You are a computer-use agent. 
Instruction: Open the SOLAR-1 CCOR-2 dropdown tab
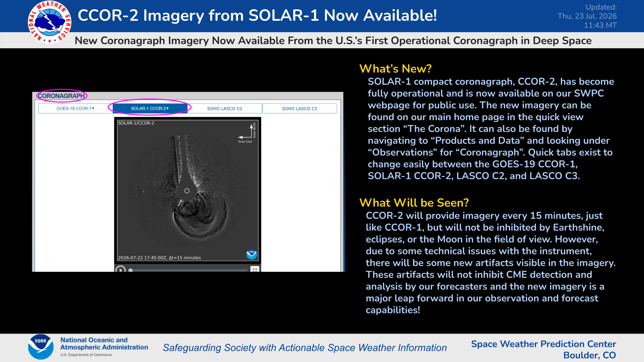pos(150,108)
